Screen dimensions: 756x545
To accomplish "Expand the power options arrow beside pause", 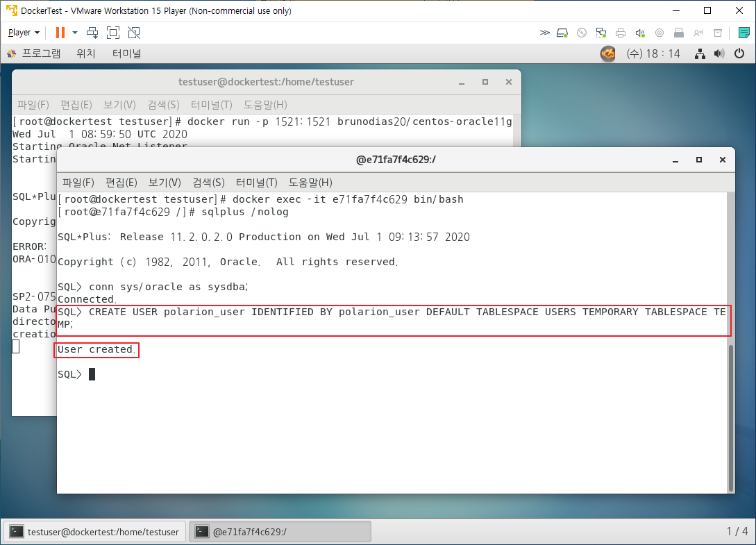I will [x=75, y=33].
